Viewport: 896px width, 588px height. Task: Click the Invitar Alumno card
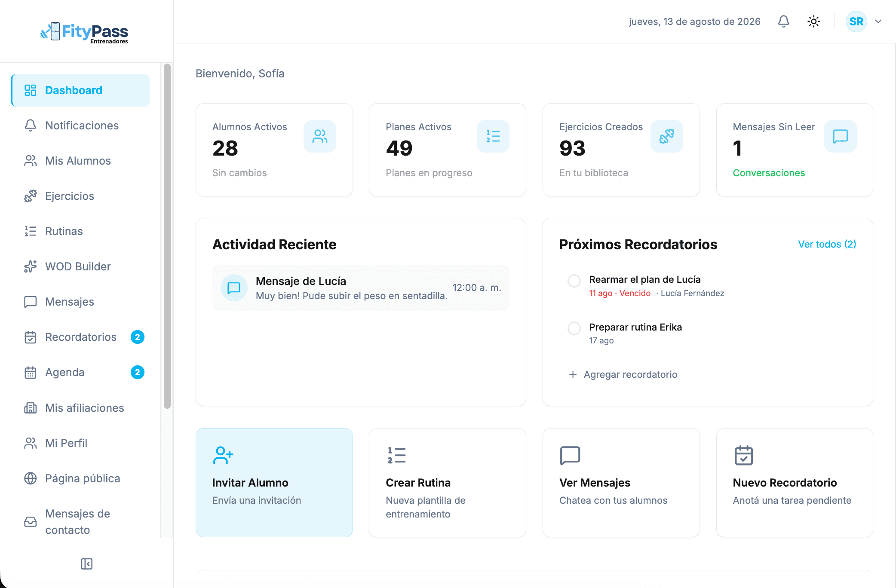(274, 482)
